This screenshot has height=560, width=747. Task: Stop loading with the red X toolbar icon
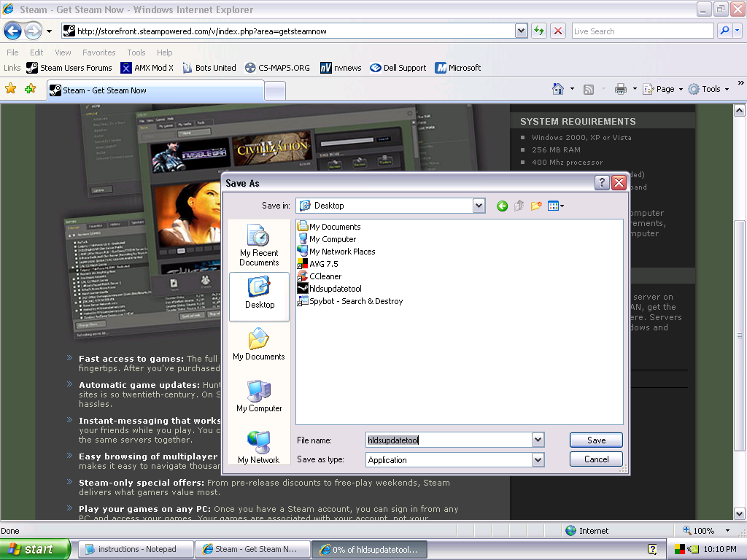558,31
